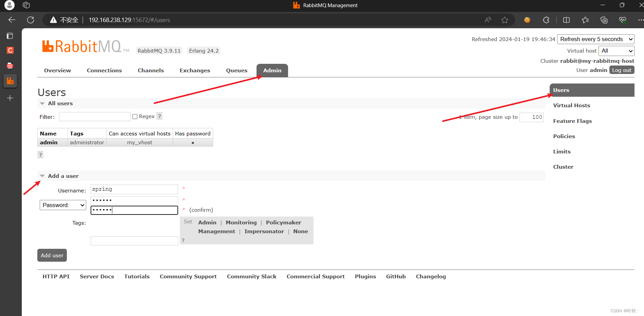Image resolution: width=644 pixels, height=316 pixels.
Task: Click the Tags text input field
Action: pos(134,241)
